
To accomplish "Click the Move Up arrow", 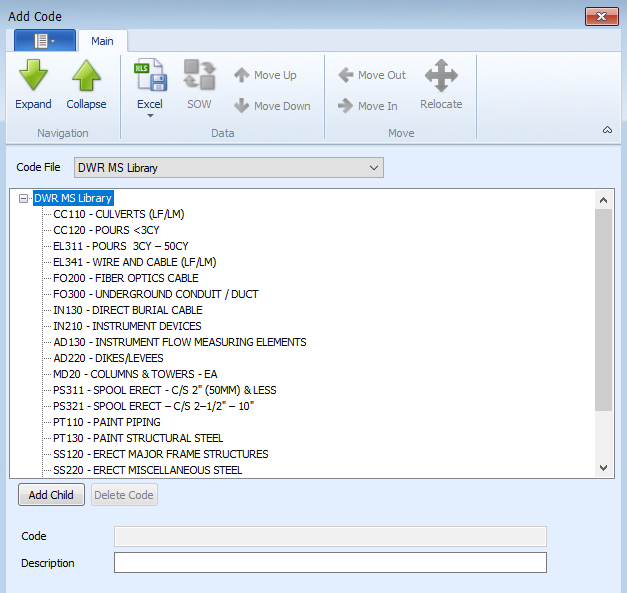I will point(241,75).
